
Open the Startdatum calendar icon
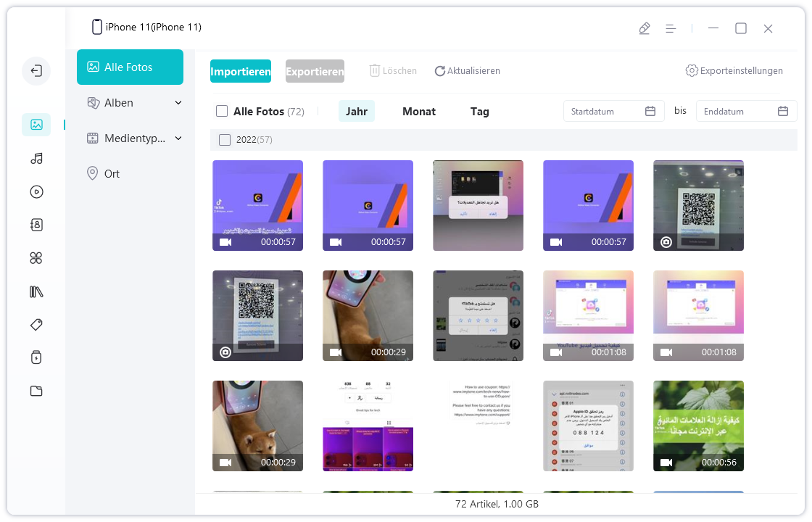click(x=650, y=112)
